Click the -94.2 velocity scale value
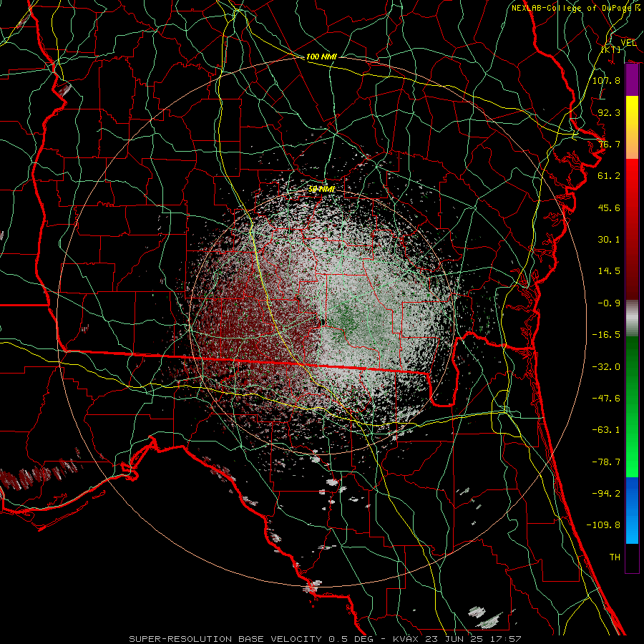Viewport: 644px width, 644px height. 606,494
